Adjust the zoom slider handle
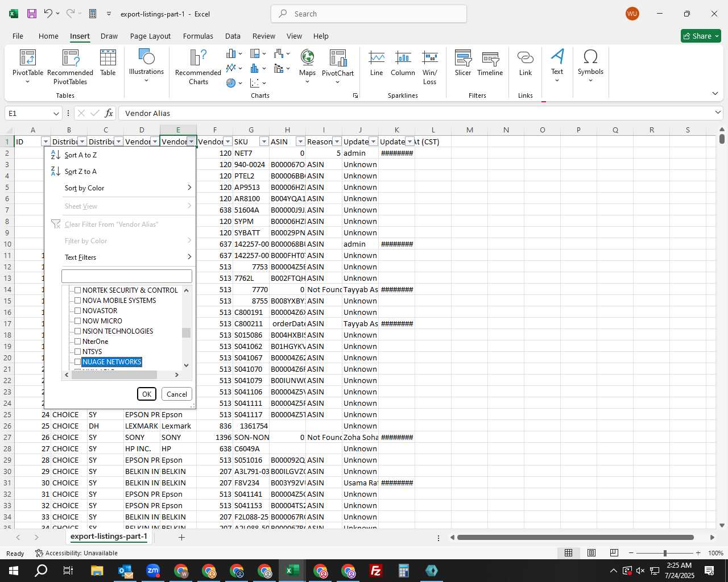This screenshot has height=582, width=728. click(x=665, y=553)
